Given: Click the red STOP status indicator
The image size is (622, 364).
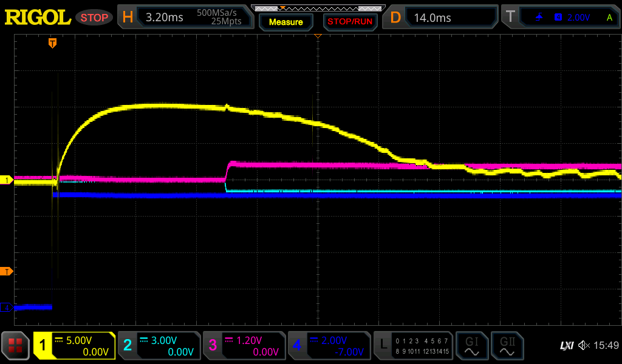Looking at the screenshot, I should pyautogui.click(x=94, y=18).
